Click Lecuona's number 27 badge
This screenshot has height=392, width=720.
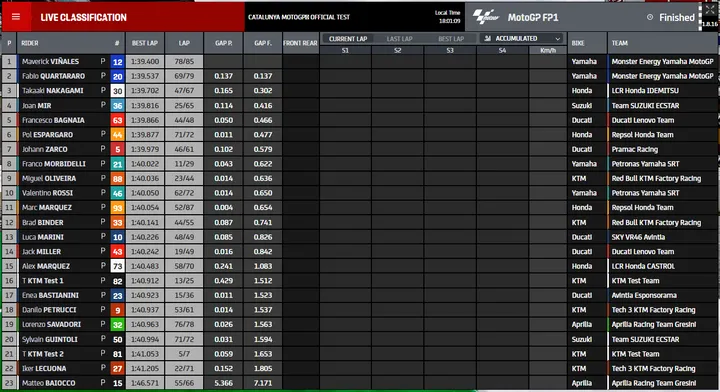coord(118,369)
